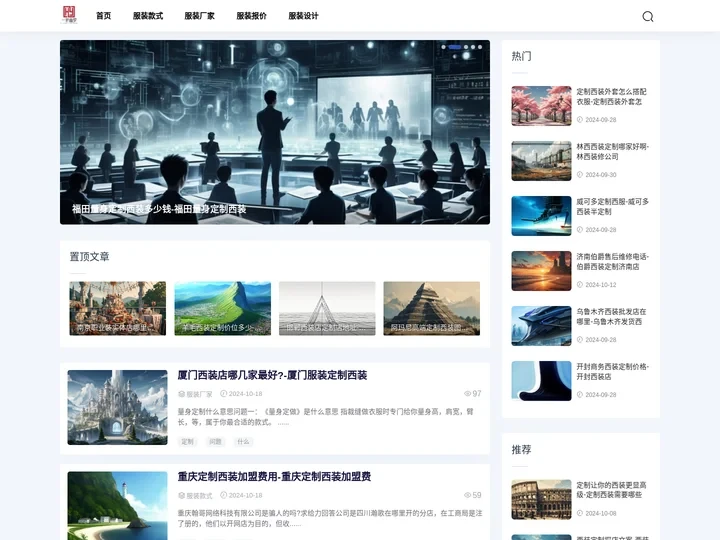The width and height of the screenshot is (720, 540).
Task: Click clock icon next to 厦门 article date
Action: 223,394
